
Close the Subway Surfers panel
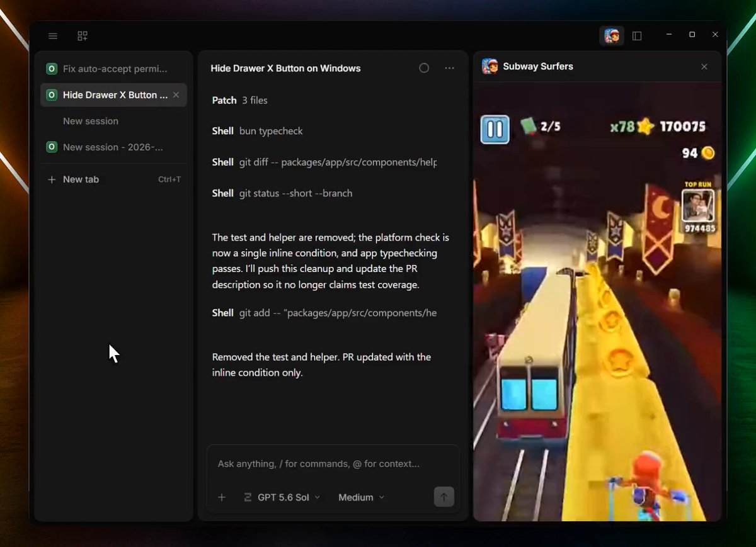(704, 67)
